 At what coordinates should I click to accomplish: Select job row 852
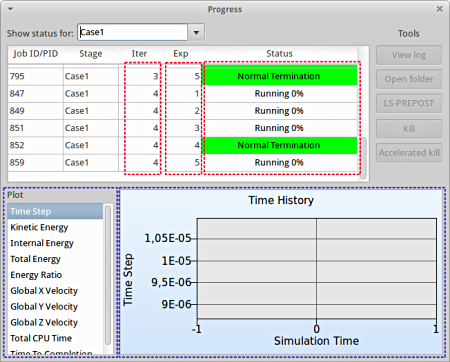(x=183, y=145)
